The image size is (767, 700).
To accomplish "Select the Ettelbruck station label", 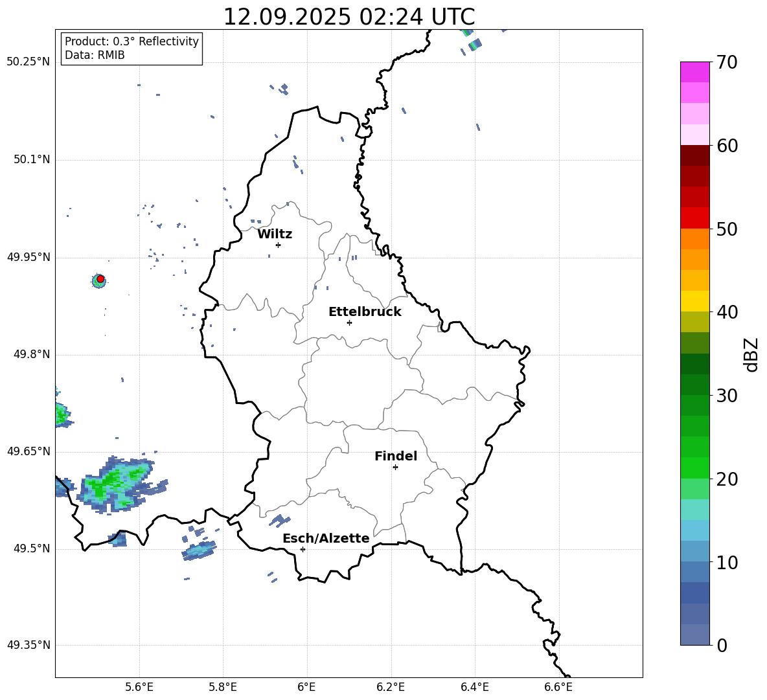I will click(x=365, y=312).
